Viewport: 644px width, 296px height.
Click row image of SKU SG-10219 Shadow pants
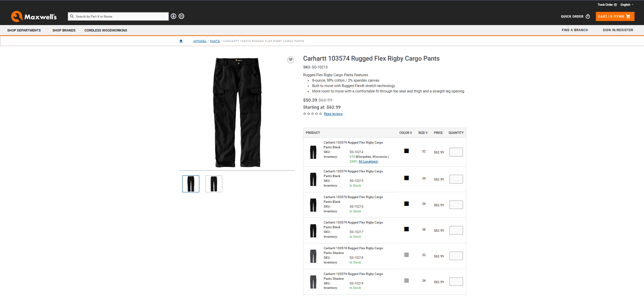(x=313, y=282)
